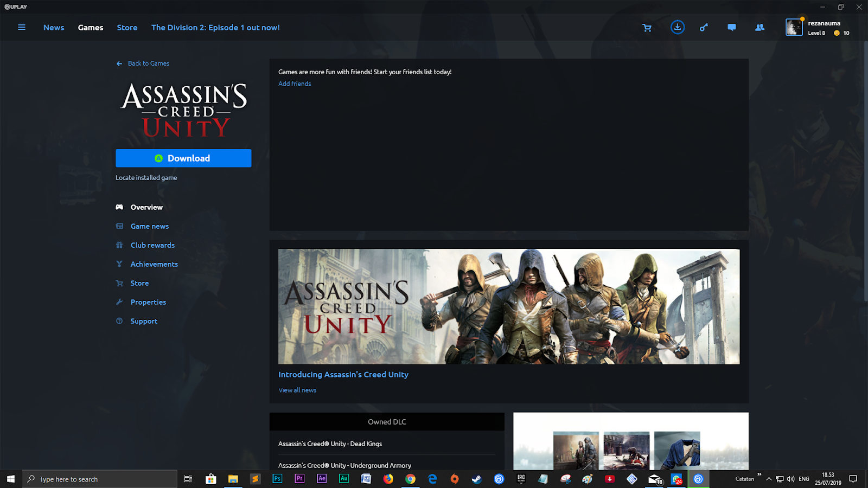Launch Microsoft Store from the taskbar

210,479
